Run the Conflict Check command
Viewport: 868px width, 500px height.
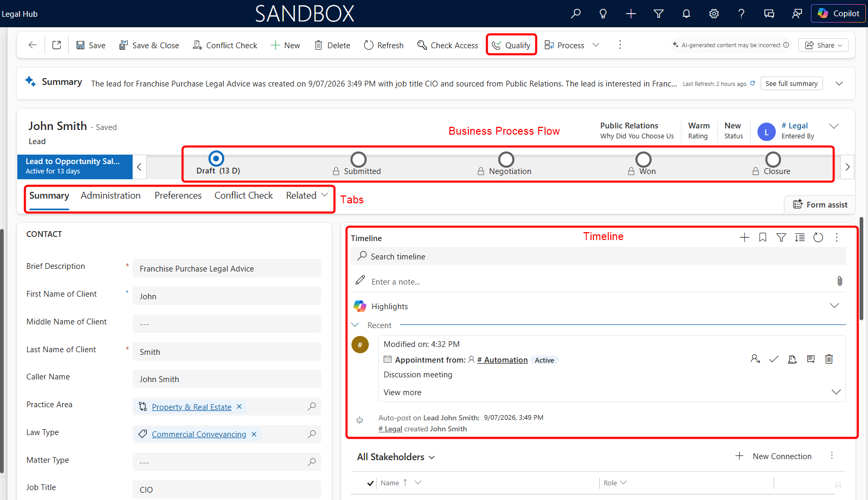(225, 46)
